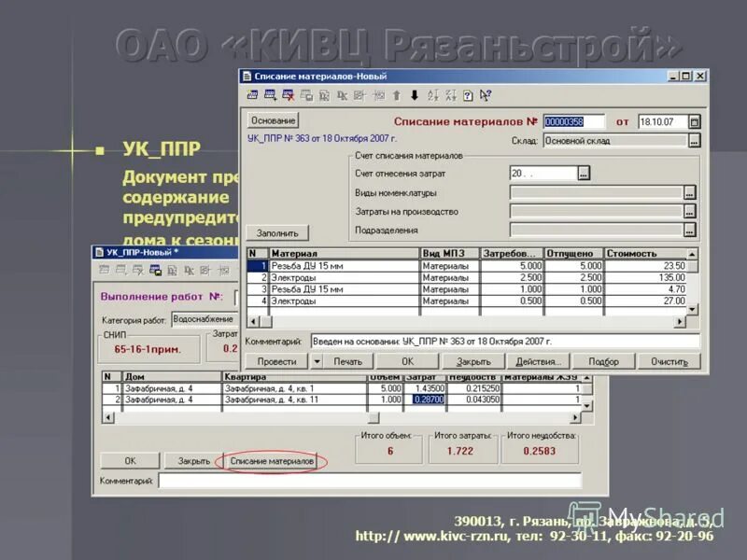747x560 pixels.
Task: Click the Help question mark icon on the toolbar
Action: tap(466, 95)
